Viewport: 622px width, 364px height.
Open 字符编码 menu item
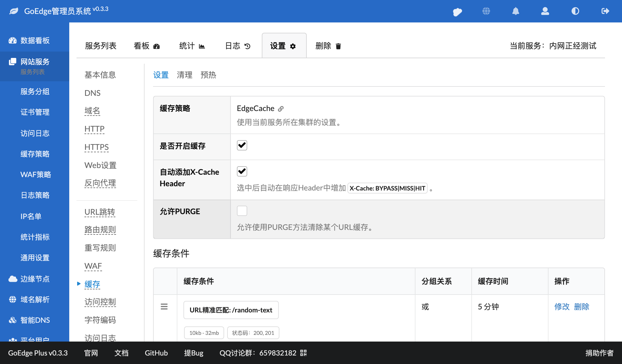[100, 320]
